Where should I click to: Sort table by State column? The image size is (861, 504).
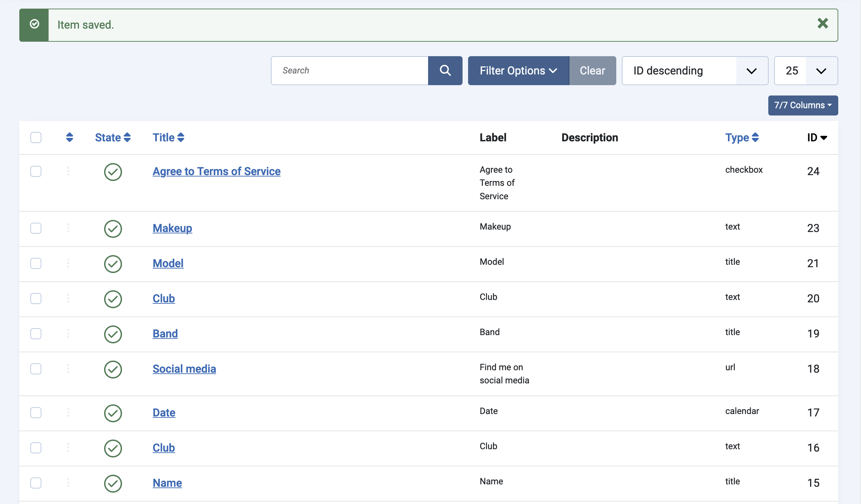pos(113,138)
